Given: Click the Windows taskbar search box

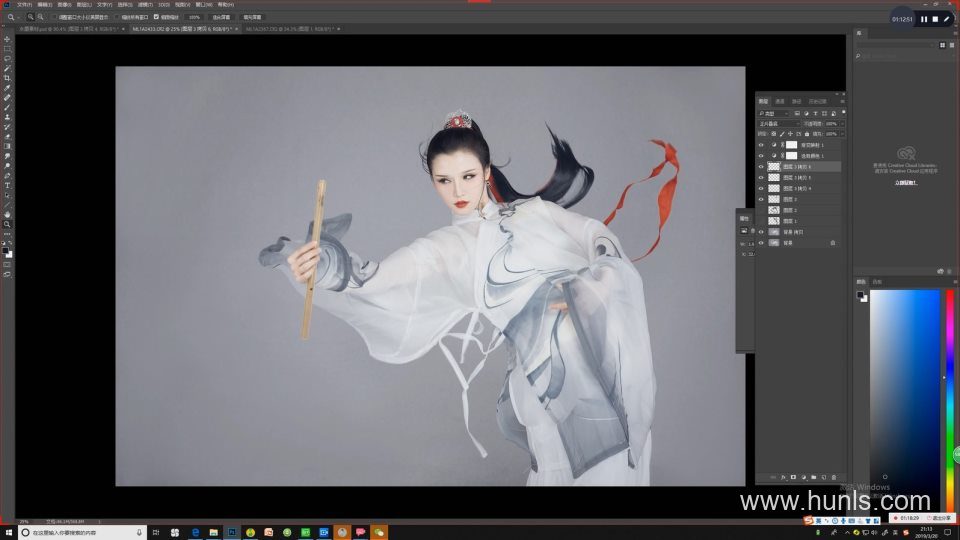Looking at the screenshot, I should [x=81, y=533].
